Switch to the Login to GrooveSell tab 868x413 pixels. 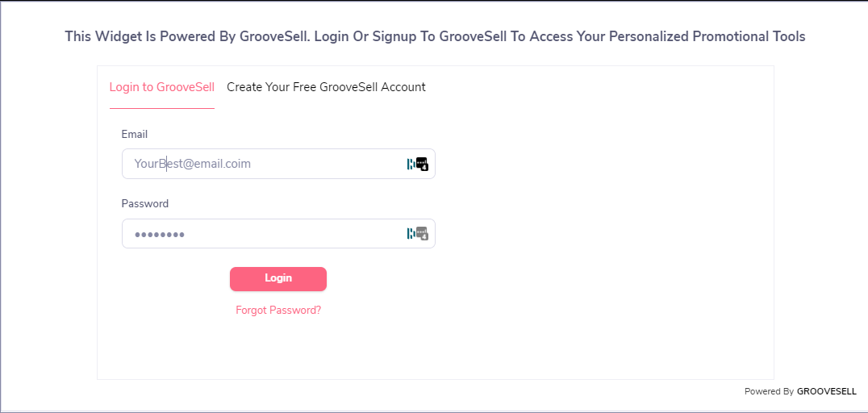pyautogui.click(x=161, y=87)
